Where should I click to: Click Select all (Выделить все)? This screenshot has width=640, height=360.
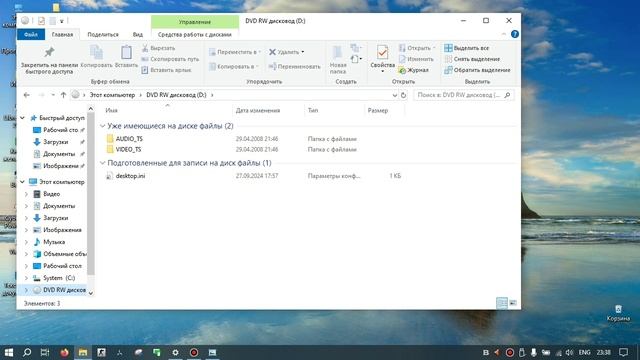[x=467, y=48]
